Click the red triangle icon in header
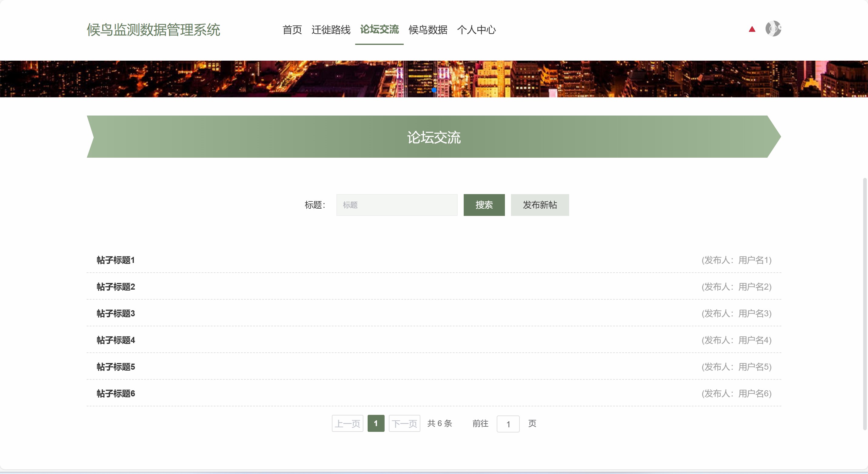868x474 pixels. 752,29
